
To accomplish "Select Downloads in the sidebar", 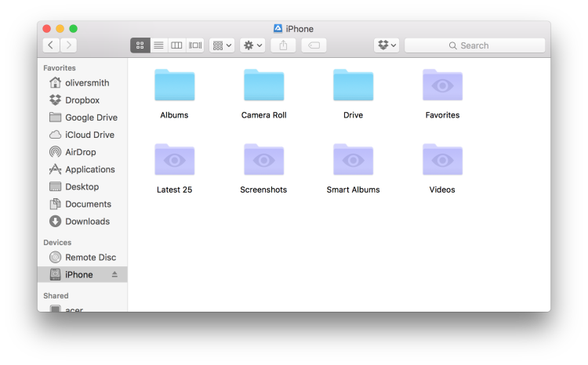I will (x=82, y=221).
